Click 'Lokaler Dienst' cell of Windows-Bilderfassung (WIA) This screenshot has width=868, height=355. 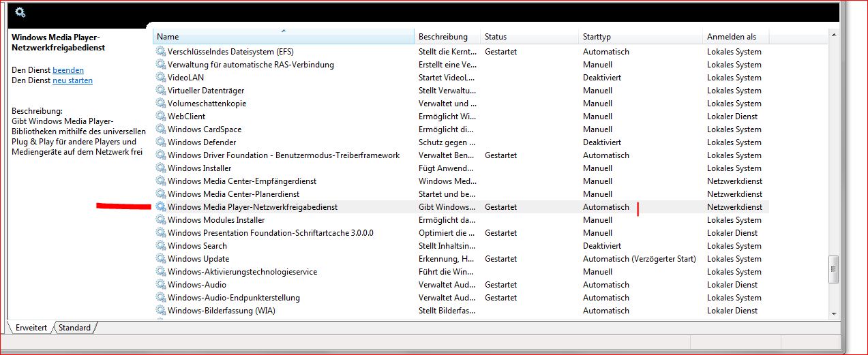pyautogui.click(x=732, y=311)
